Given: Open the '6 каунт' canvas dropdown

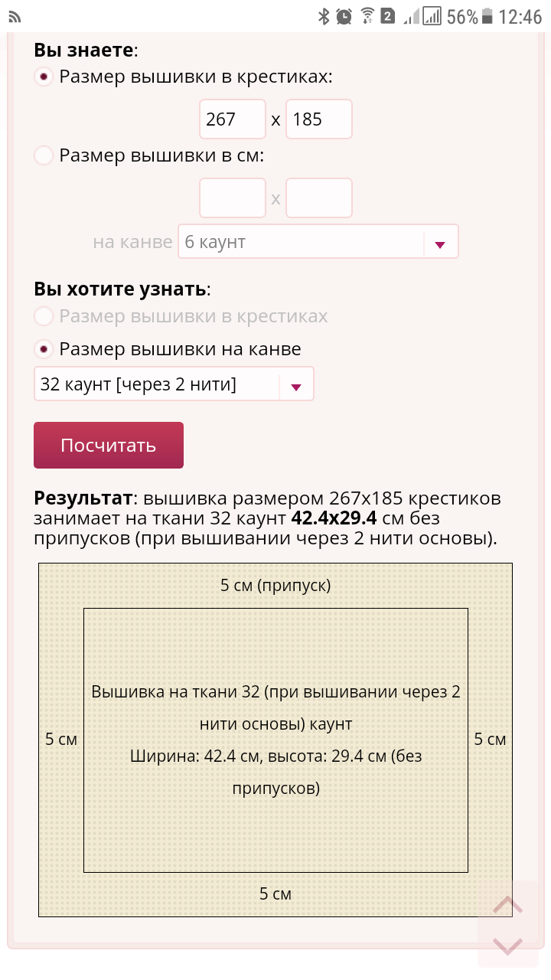Looking at the screenshot, I should [x=318, y=243].
